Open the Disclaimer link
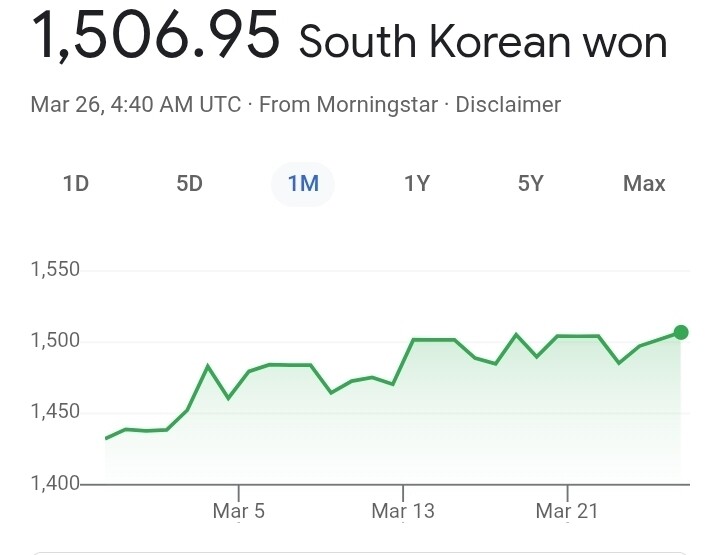The width and height of the screenshot is (720, 555). [508, 105]
